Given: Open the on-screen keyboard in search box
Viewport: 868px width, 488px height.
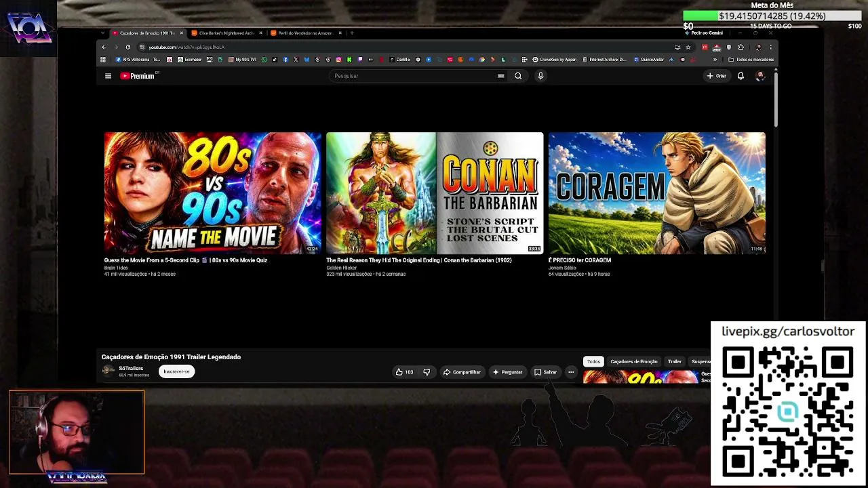Looking at the screenshot, I should coord(501,76).
